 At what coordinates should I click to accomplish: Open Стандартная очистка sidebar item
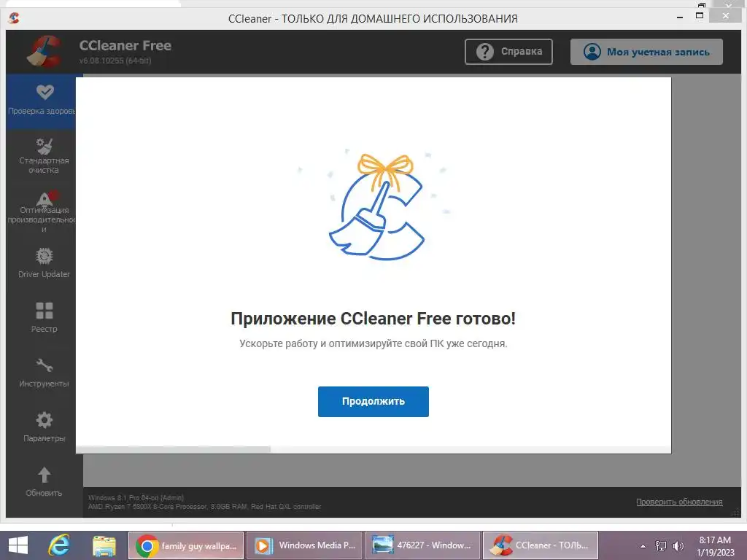click(x=44, y=156)
